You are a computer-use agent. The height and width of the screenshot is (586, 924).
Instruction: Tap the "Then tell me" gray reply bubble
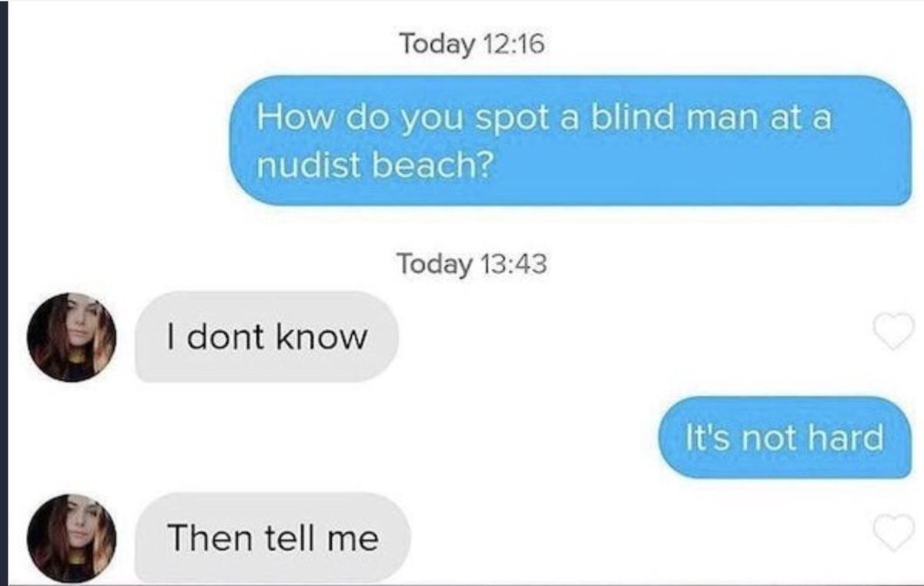point(273,537)
